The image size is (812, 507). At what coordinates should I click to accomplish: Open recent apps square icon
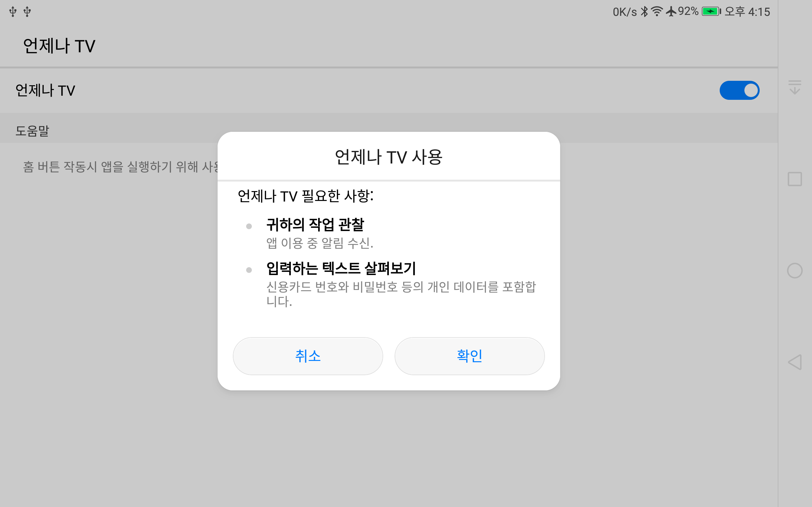click(794, 179)
